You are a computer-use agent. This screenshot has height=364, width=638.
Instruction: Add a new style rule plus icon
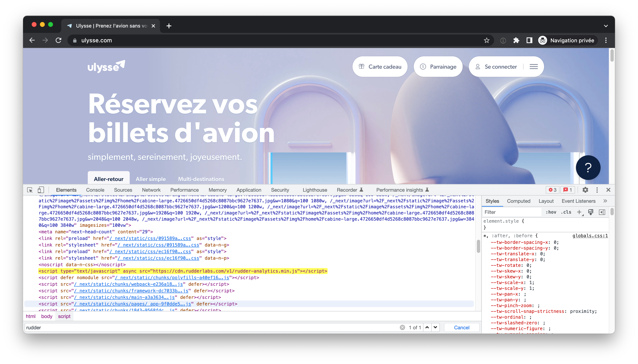579,212
